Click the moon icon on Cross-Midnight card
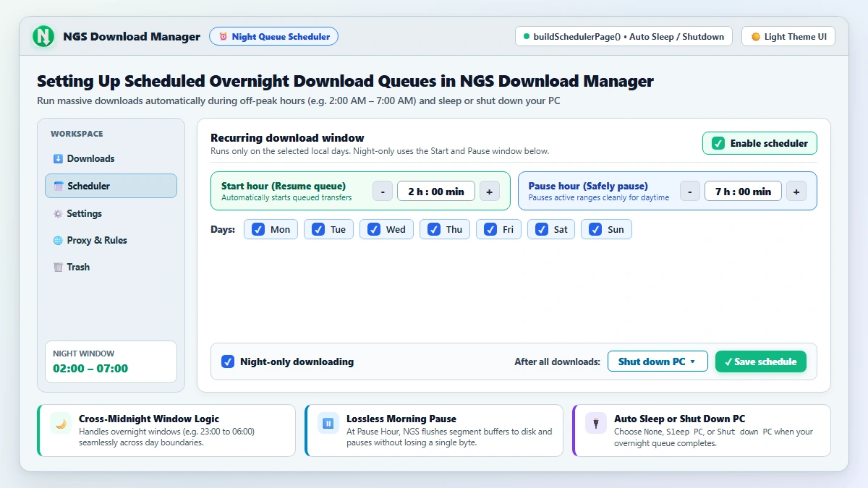 61,423
